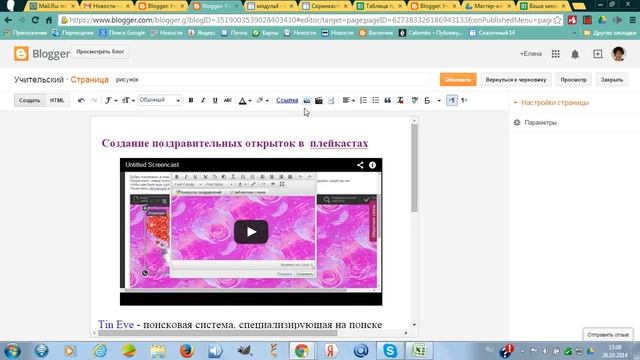This screenshot has height=360, width=640.
Task: Open the font size dropdown
Action: 128,100
